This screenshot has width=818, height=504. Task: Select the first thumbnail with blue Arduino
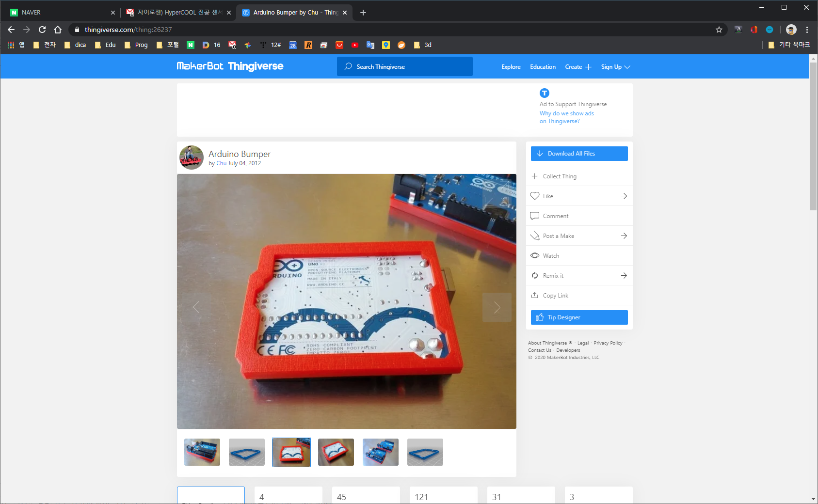[202, 452]
